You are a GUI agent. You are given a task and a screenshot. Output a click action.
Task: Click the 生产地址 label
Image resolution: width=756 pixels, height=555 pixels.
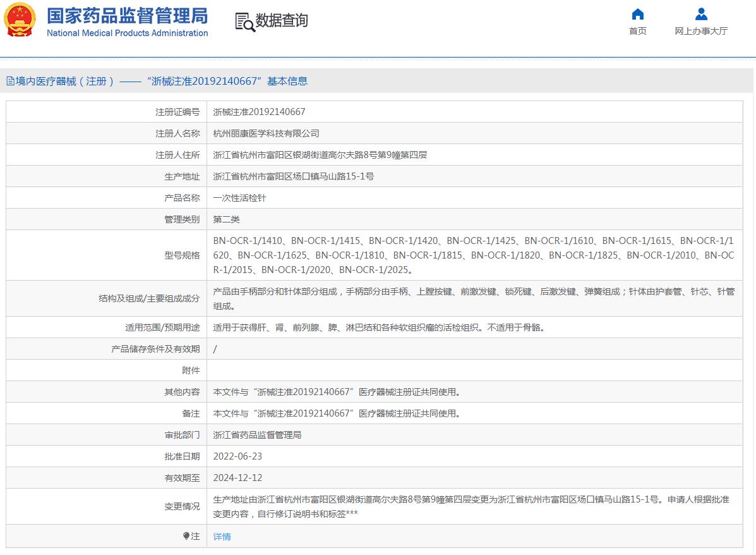pyautogui.click(x=182, y=176)
